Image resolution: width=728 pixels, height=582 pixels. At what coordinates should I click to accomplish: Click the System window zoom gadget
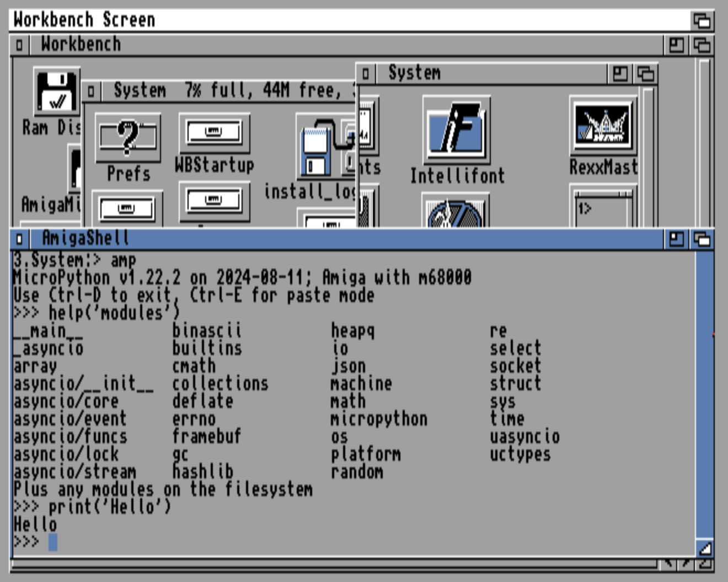(x=620, y=73)
